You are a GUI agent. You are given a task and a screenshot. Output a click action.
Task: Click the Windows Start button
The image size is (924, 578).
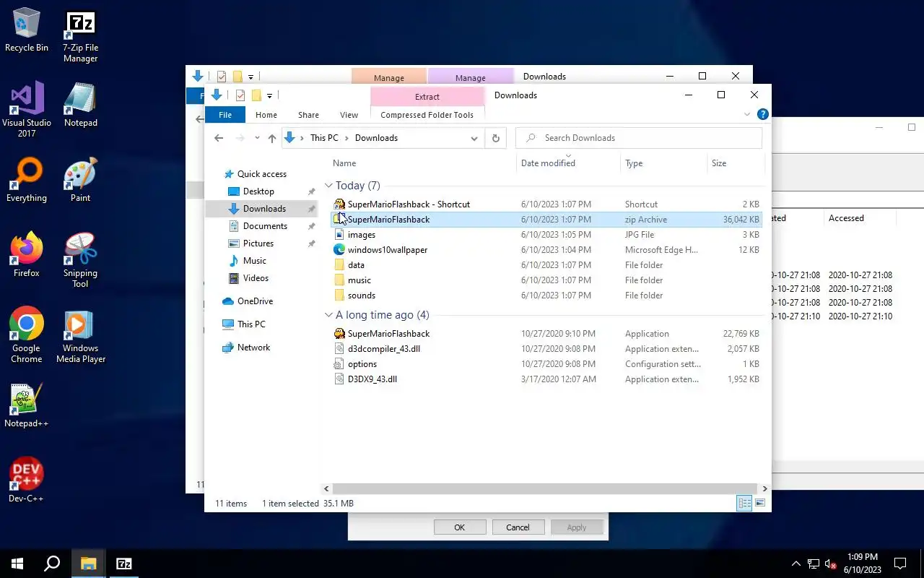point(17,564)
